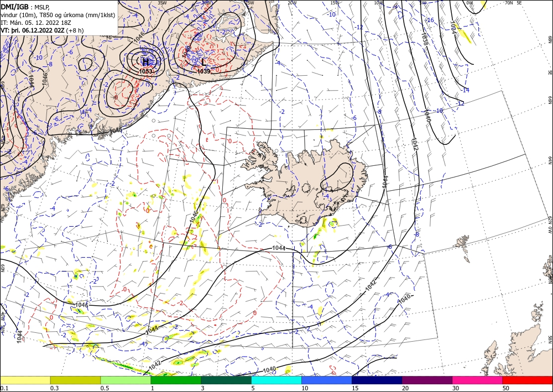Image resolution: width=553 pixels, height=392 pixels.
Task: Choose the purple 20 mm legend swatch
Action: pos(427,380)
